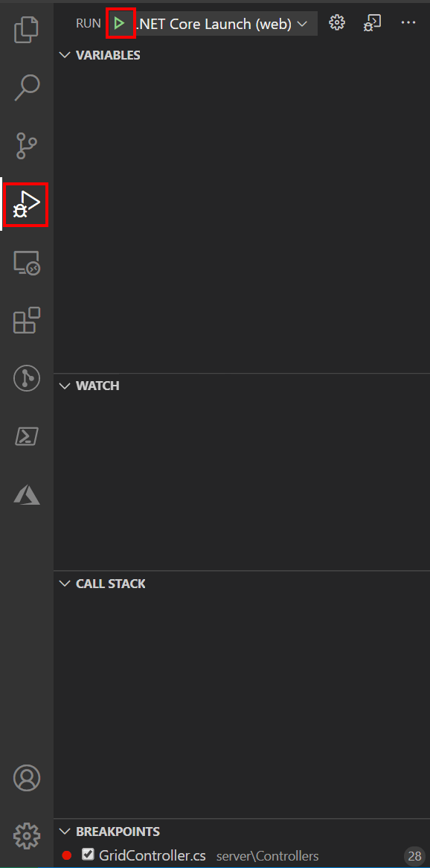Open the Explorer files view

click(27, 30)
